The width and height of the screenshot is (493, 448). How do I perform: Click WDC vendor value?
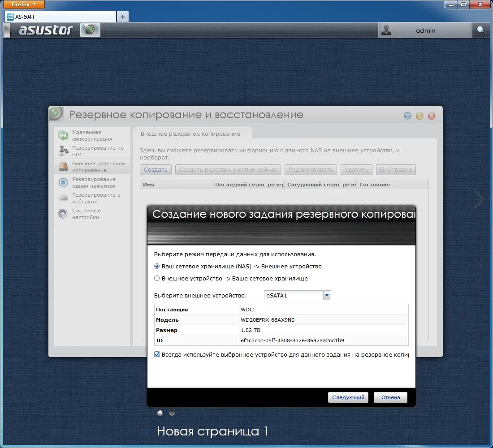pos(247,310)
